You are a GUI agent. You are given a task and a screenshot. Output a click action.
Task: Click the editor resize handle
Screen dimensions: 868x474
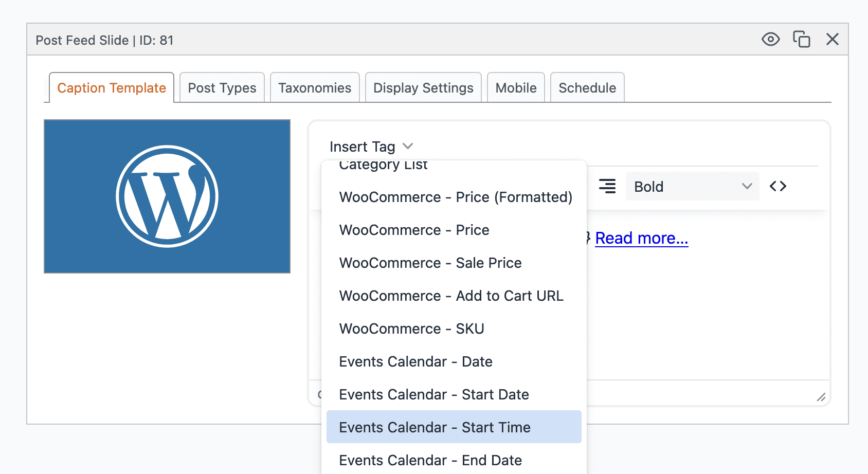tap(821, 397)
